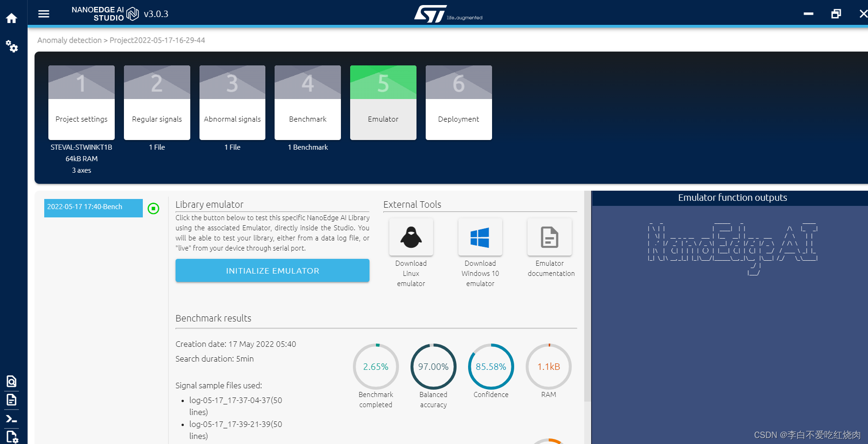The image size is (868, 444).
Task: Click the NanoEdge AI ASCII art output
Action: coord(733,249)
